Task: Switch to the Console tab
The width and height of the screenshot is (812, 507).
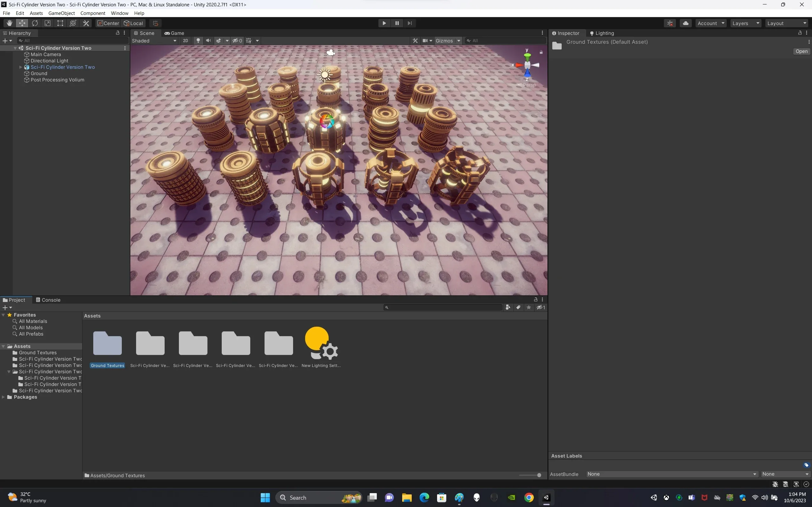Action: [x=48, y=300]
